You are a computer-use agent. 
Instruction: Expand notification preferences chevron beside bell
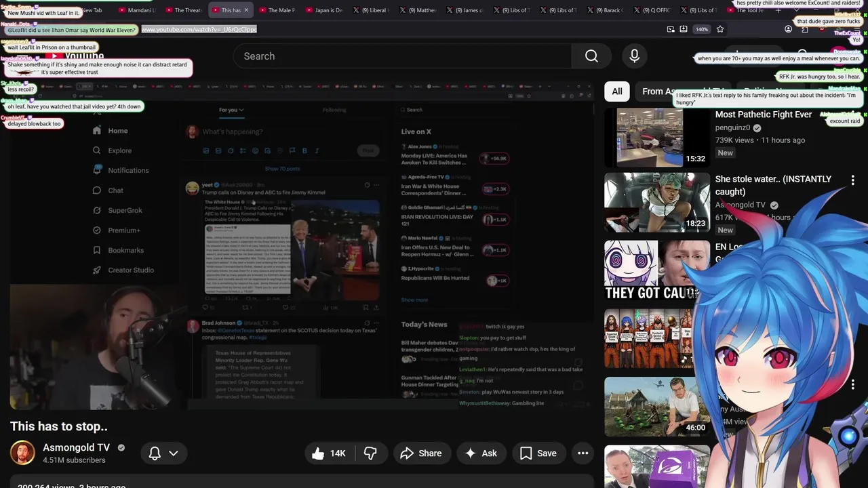(x=174, y=453)
